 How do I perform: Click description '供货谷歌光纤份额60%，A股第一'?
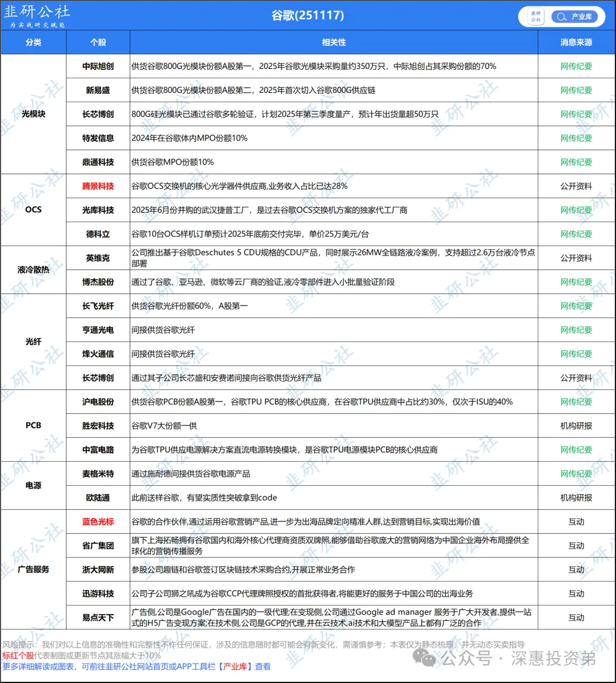click(x=189, y=306)
